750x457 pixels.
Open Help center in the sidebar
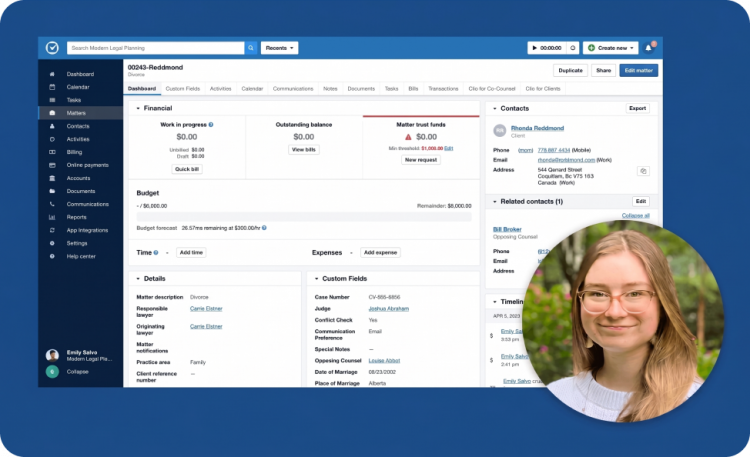point(80,256)
